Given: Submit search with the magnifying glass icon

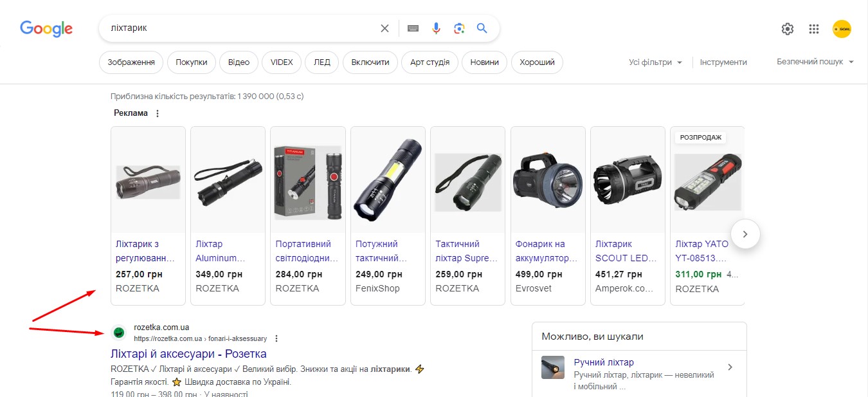Looking at the screenshot, I should (x=482, y=28).
